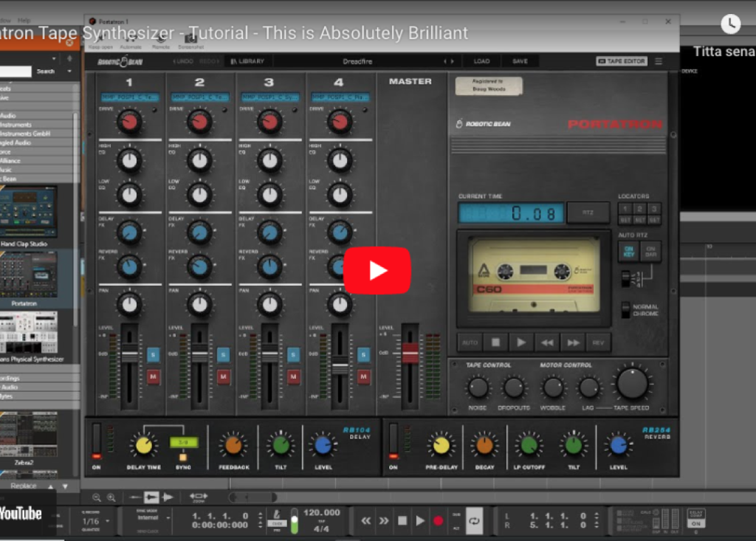Click the delay sync value display

pyautogui.click(x=183, y=442)
